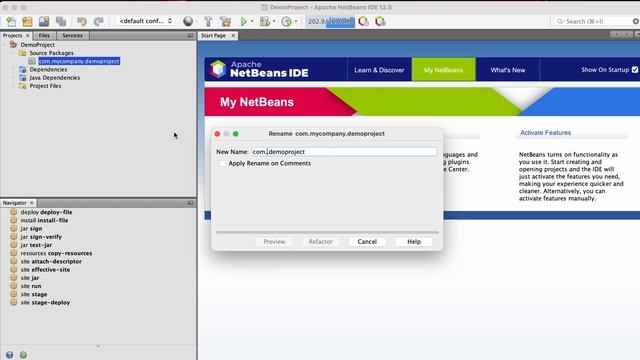This screenshot has width=640, height=360.
Task: Click the blue help icon at Navigator bottom
Action: (x=9, y=355)
